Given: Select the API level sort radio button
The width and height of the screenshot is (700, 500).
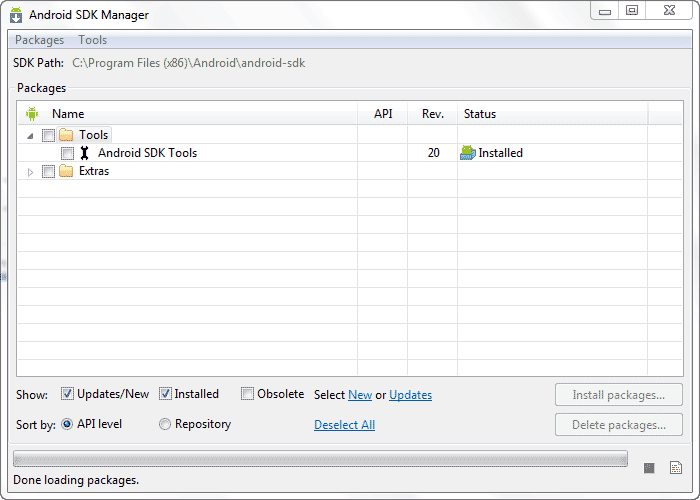Looking at the screenshot, I should (x=67, y=424).
